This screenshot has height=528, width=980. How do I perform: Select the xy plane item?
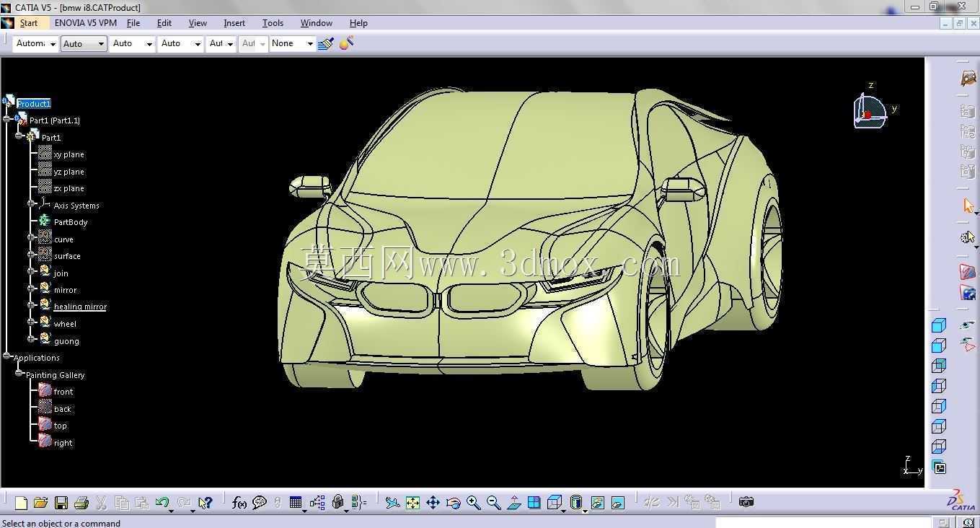(x=69, y=154)
